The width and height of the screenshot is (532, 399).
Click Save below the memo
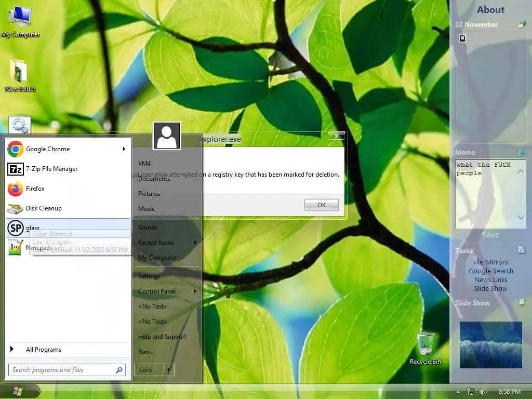click(x=490, y=235)
